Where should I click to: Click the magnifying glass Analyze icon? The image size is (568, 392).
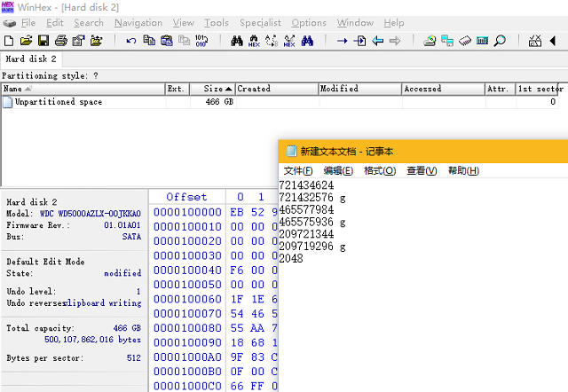500,41
